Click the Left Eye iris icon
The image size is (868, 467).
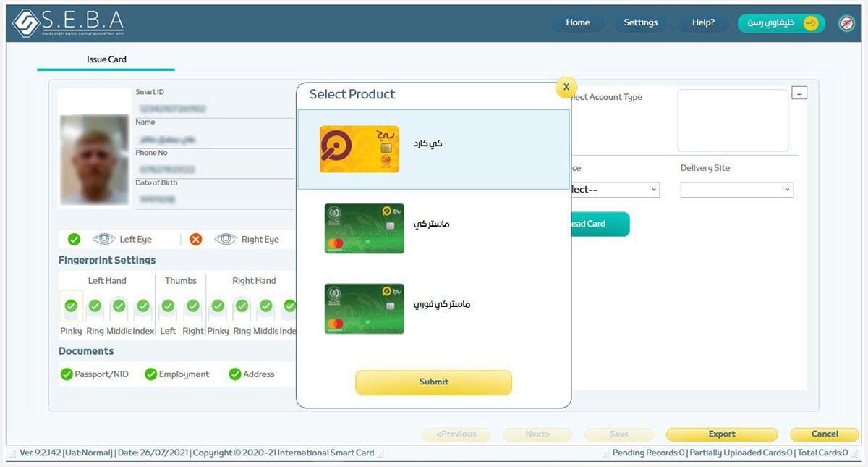click(x=104, y=239)
